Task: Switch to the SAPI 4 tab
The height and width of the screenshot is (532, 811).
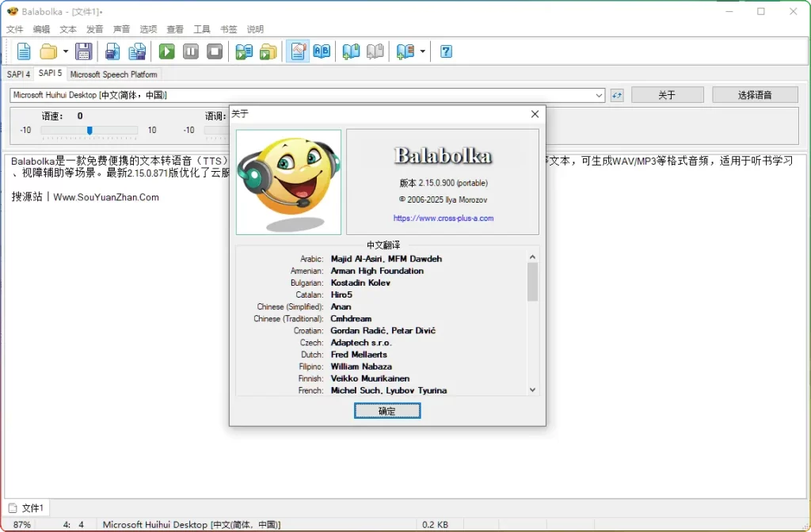Action: (18, 74)
